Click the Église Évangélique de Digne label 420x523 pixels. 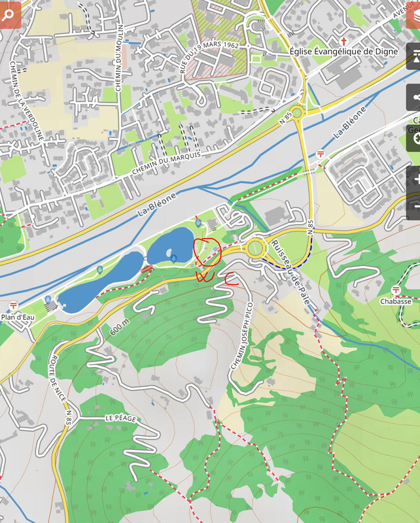coord(344,52)
